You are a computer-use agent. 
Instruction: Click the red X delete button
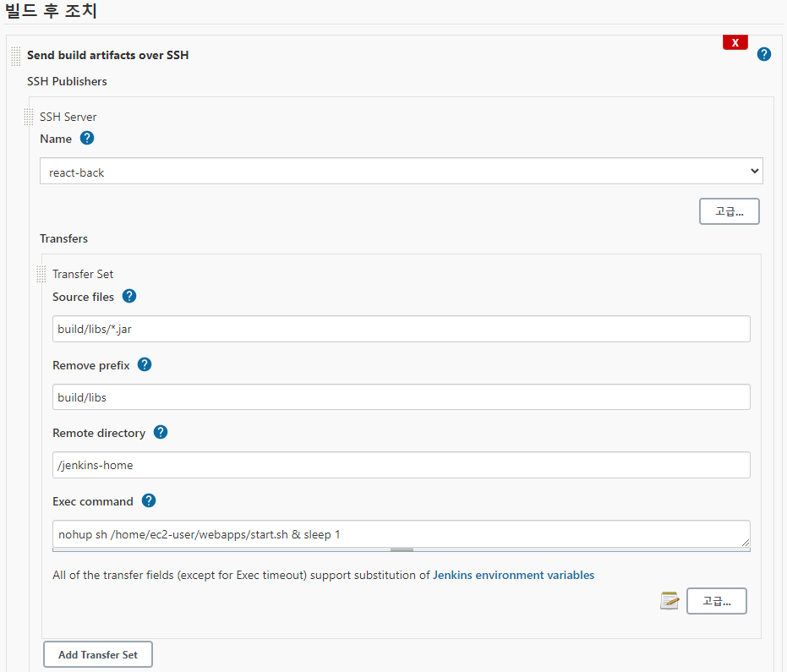pyautogui.click(x=735, y=42)
